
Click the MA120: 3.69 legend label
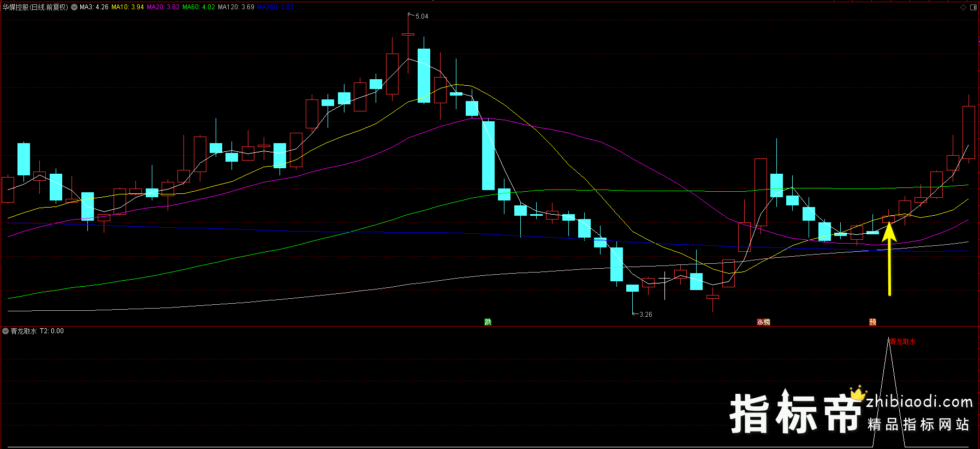[x=236, y=7]
